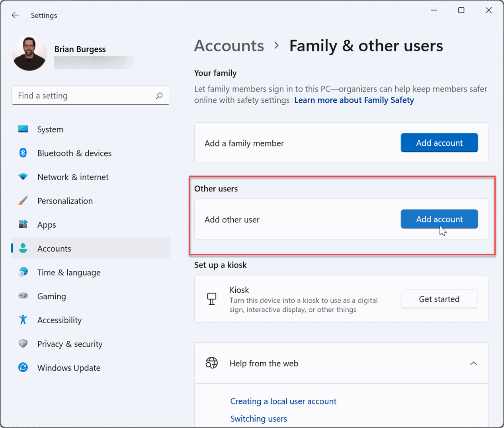Select the Personalization paintbrush icon
504x428 pixels.
tap(23, 201)
